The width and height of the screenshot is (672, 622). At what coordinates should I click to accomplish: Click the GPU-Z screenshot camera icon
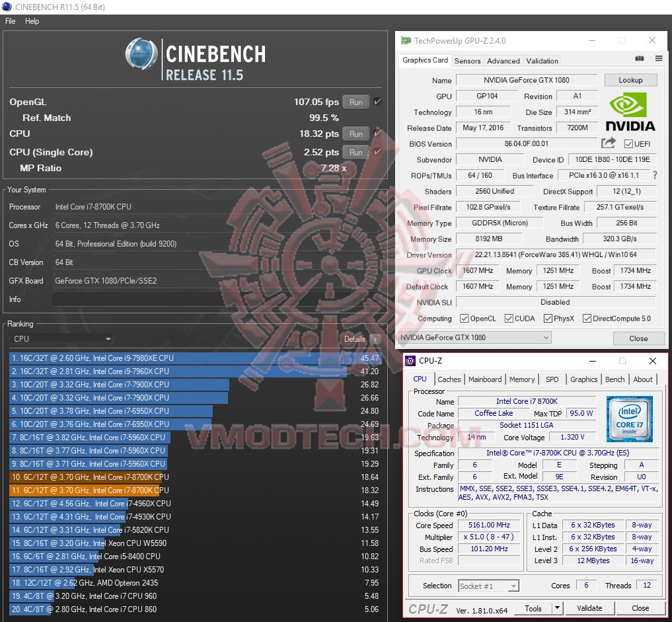coord(639,58)
